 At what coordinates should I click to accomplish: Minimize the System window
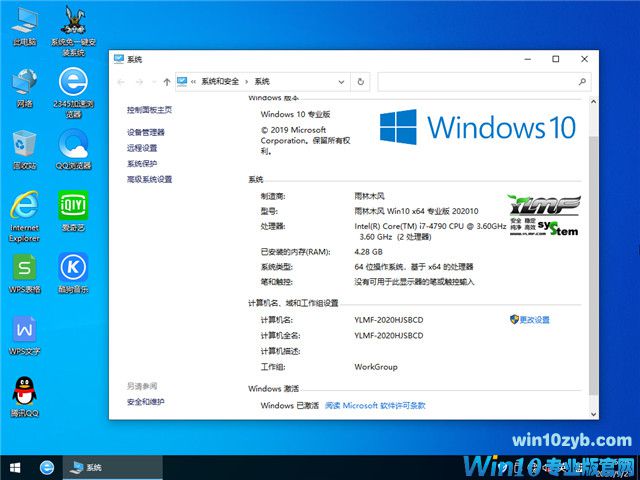(x=528, y=59)
